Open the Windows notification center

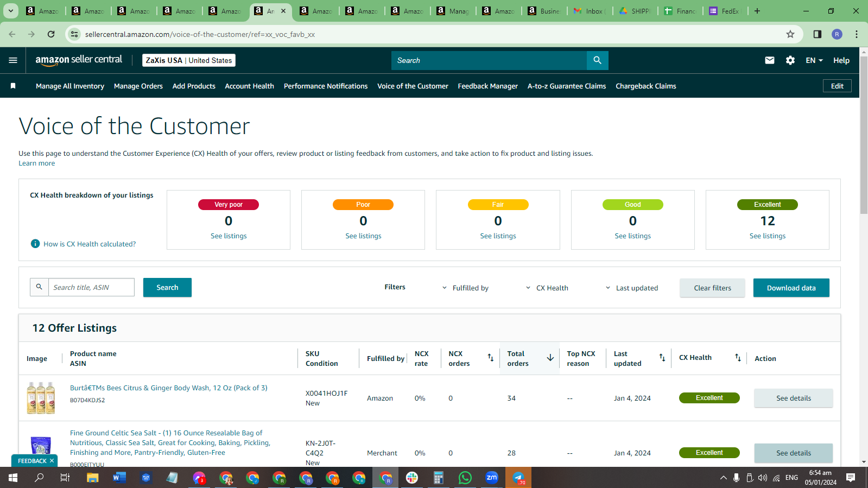pos(851,478)
